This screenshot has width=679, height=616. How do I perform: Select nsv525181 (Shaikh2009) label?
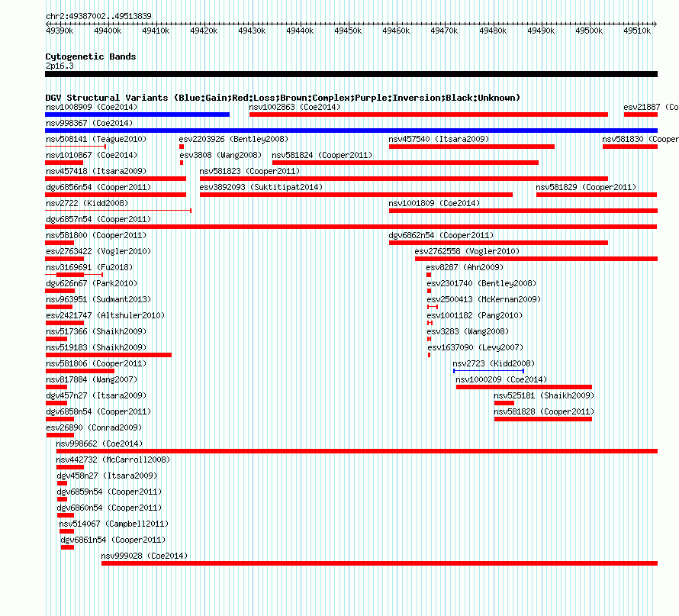(x=544, y=395)
